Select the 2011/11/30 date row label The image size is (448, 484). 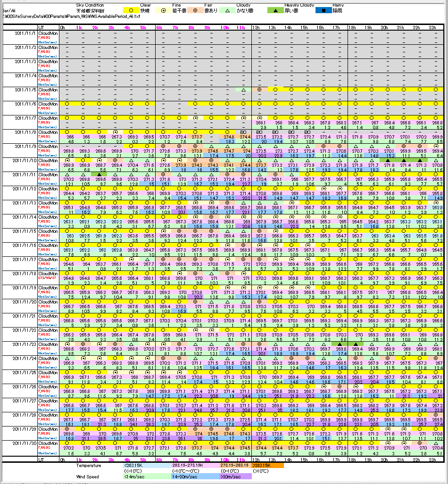pyautogui.click(x=25, y=443)
